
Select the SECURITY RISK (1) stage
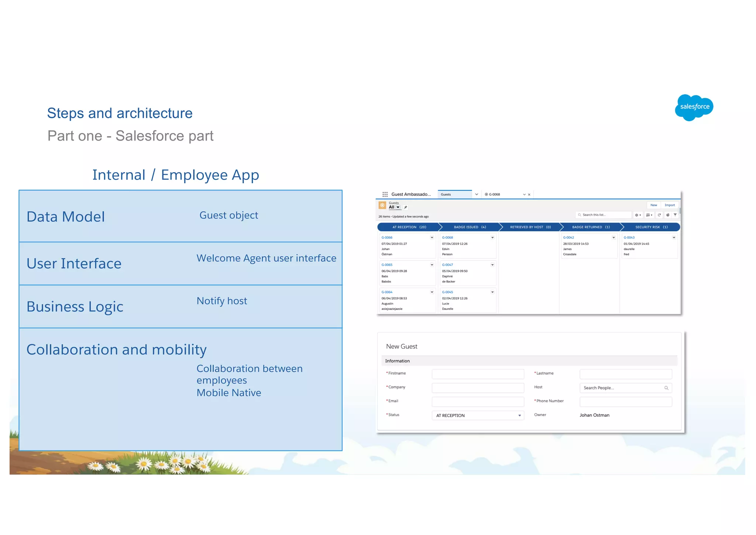(x=651, y=227)
